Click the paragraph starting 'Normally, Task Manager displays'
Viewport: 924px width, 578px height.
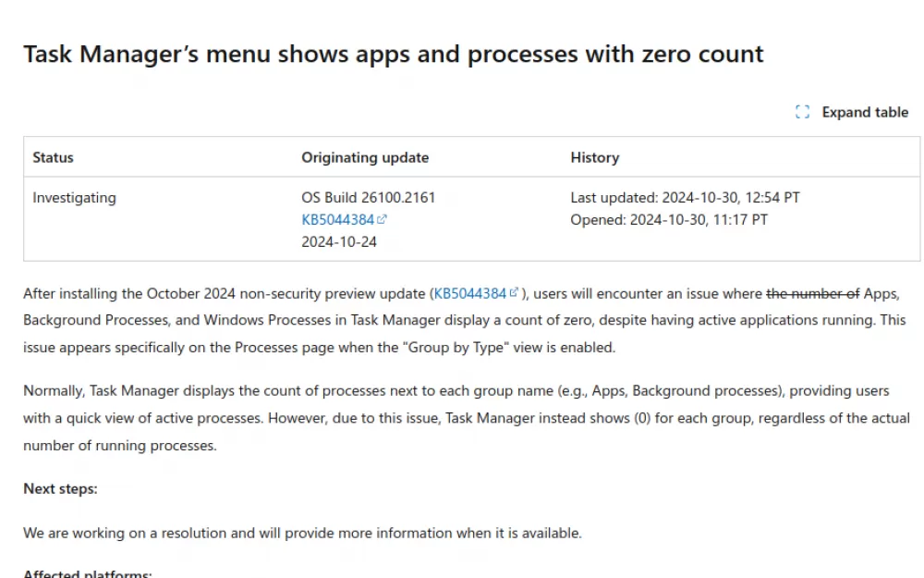tap(467, 418)
